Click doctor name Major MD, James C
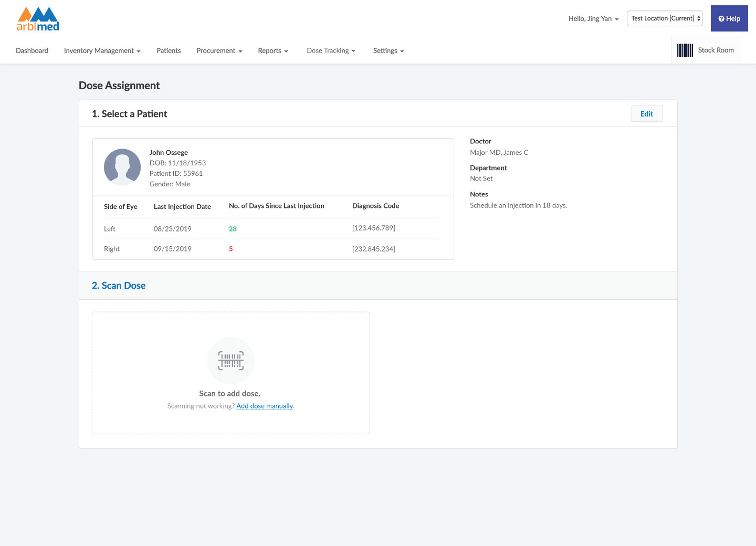The width and height of the screenshot is (756, 546). pos(499,152)
